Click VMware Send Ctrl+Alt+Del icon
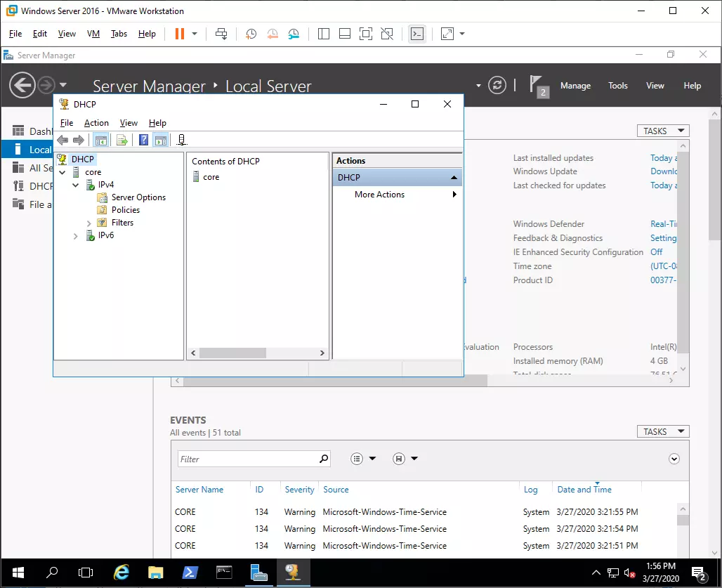This screenshot has height=588, width=722. coord(221,34)
